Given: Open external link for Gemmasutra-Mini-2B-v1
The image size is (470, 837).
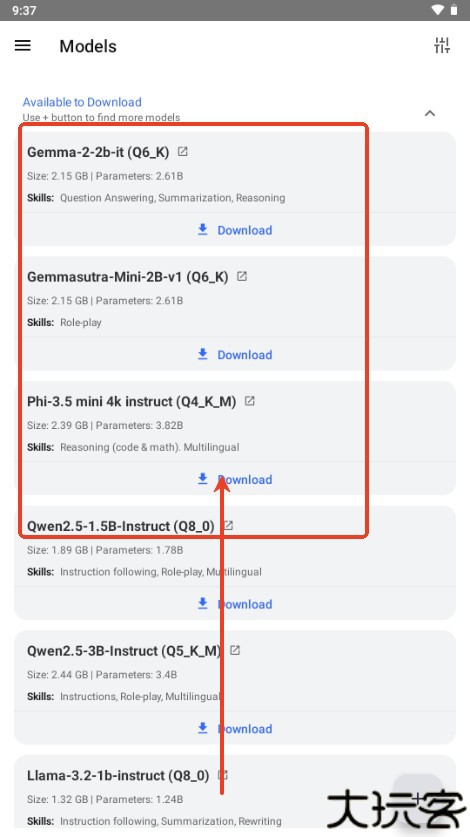Looking at the screenshot, I should [x=242, y=277].
